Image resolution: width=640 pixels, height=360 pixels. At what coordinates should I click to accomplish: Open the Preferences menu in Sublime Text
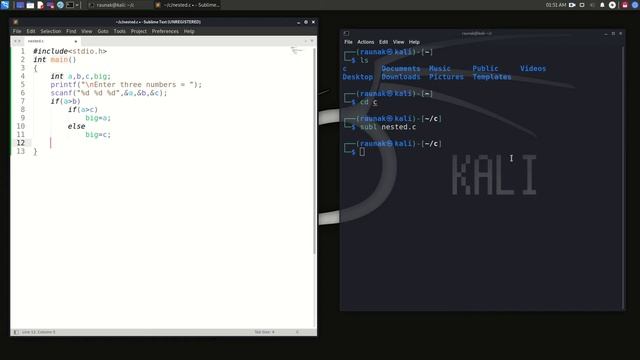165,31
